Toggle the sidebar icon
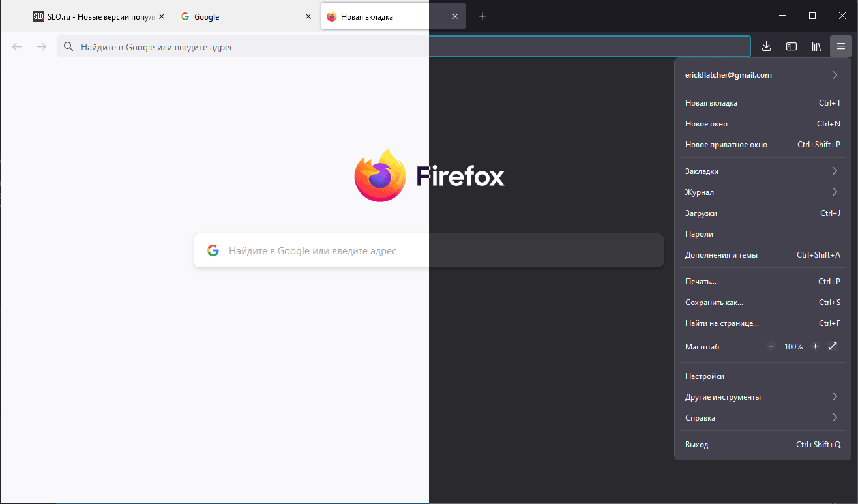 791,46
